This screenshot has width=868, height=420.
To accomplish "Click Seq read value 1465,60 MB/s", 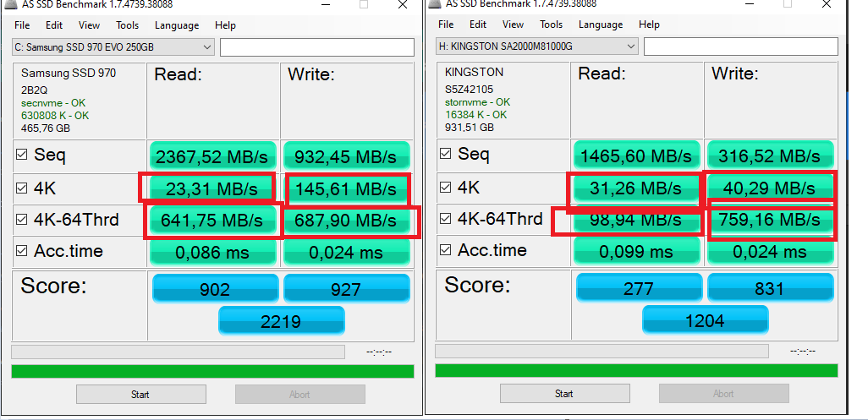I will point(637,155).
